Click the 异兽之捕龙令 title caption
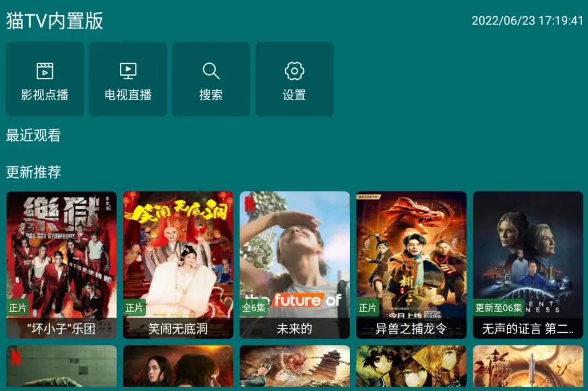 (x=412, y=329)
